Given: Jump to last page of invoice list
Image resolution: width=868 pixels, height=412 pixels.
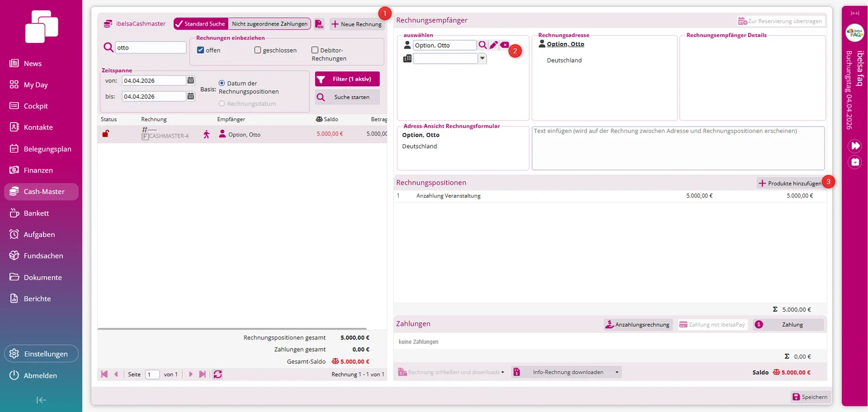Looking at the screenshot, I should tap(202, 374).
